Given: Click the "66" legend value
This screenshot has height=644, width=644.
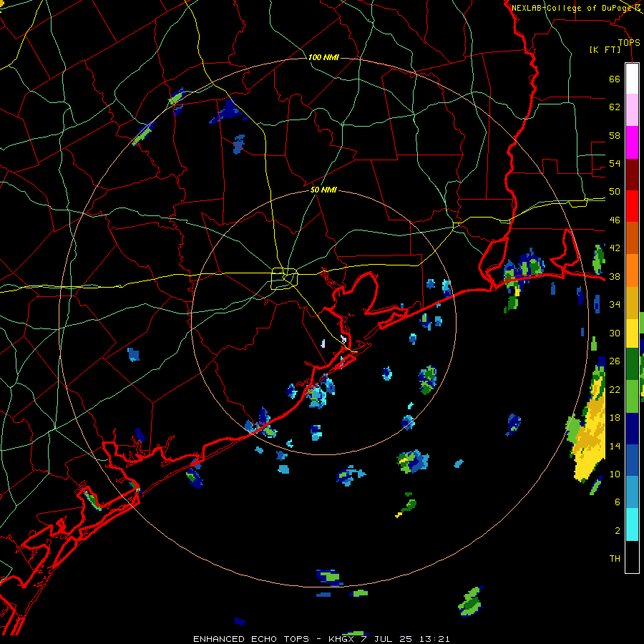Looking at the screenshot, I should pos(615,79).
